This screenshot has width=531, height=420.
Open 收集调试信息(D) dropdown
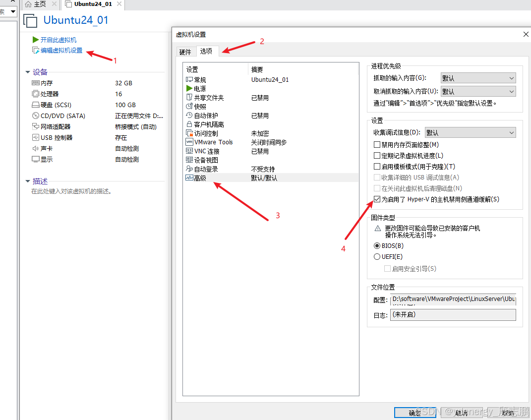coord(471,133)
